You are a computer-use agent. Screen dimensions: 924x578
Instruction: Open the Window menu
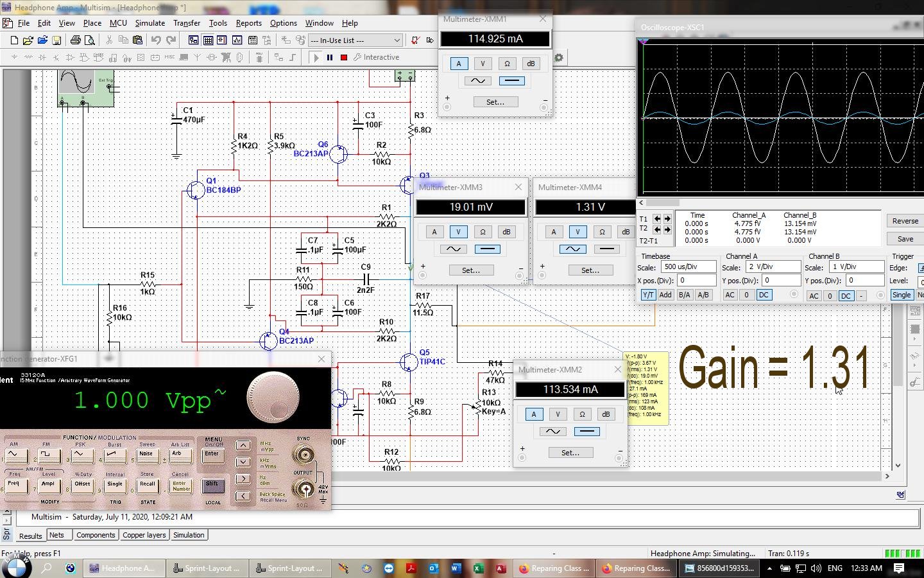(319, 23)
